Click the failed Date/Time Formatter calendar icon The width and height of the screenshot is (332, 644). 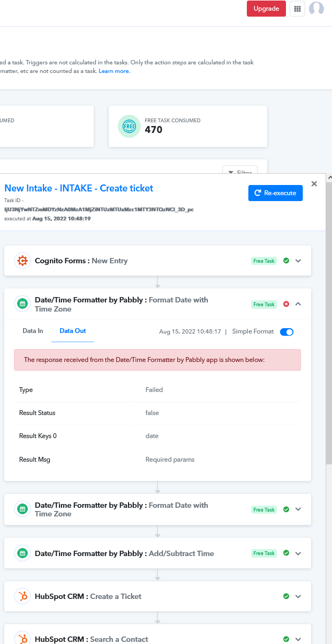click(22, 304)
